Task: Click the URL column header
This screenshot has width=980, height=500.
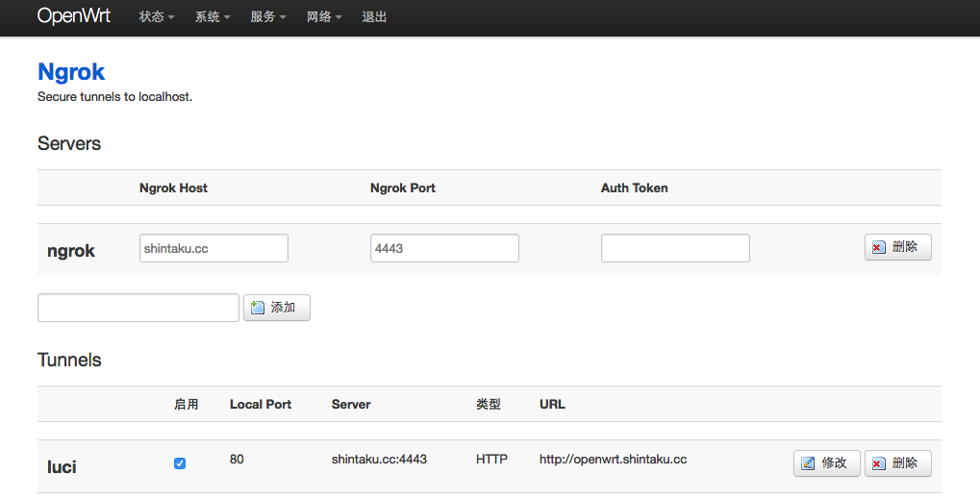Action: click(552, 405)
